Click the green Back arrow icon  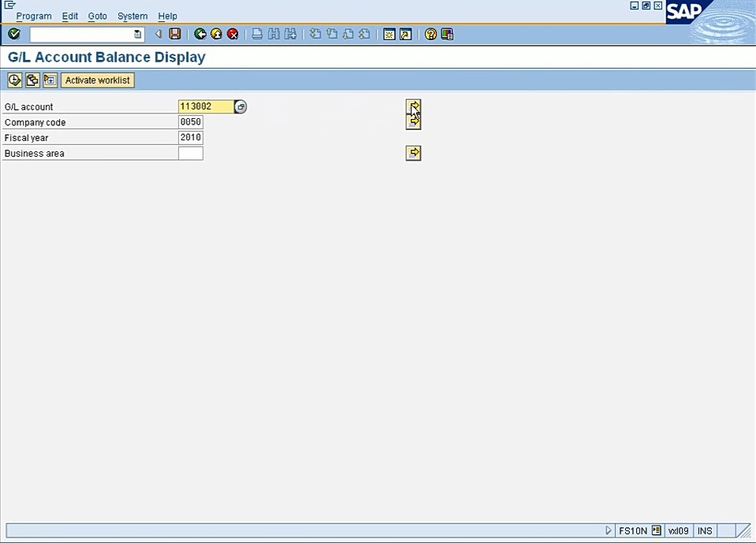point(200,34)
